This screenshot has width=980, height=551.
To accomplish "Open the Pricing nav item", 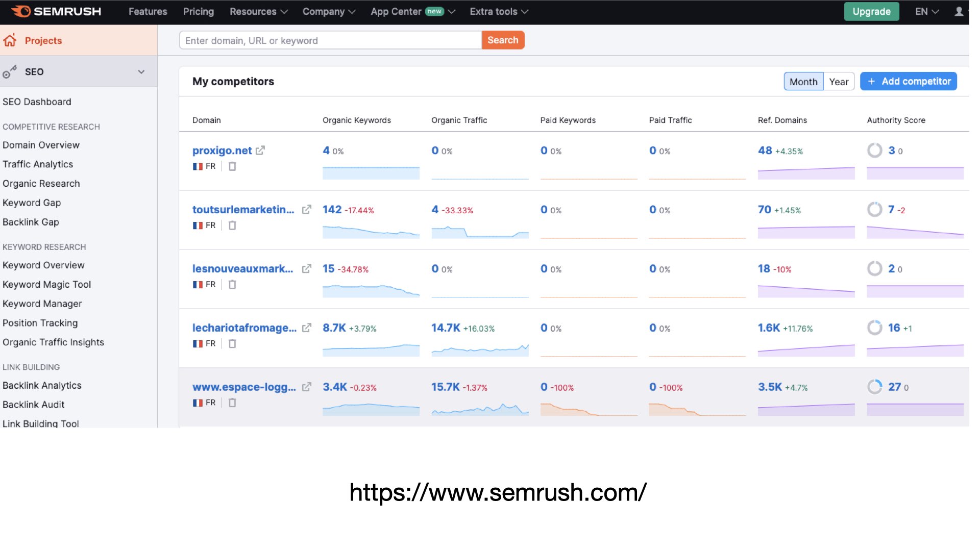I will pyautogui.click(x=199, y=11).
